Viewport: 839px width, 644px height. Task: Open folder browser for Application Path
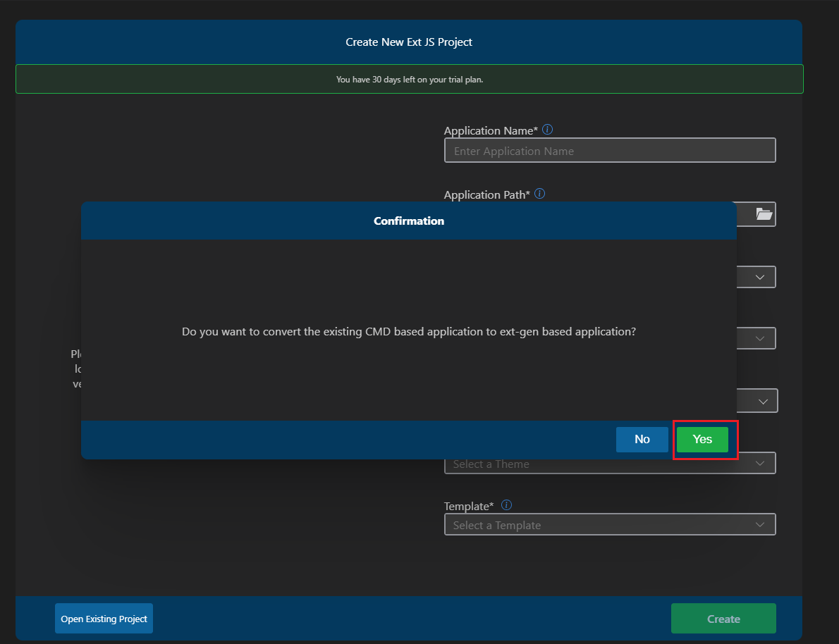point(764,213)
